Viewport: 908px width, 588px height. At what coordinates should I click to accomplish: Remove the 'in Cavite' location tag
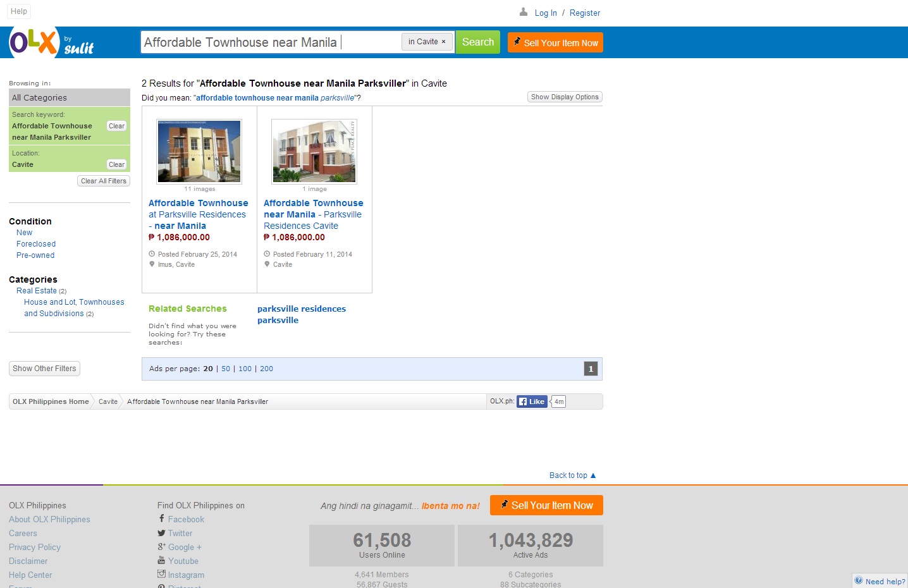443,42
